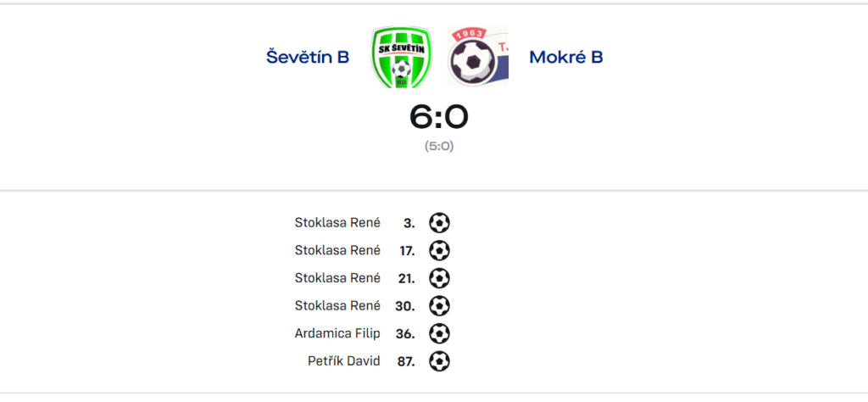Select the 6:0 final score

tap(439, 117)
